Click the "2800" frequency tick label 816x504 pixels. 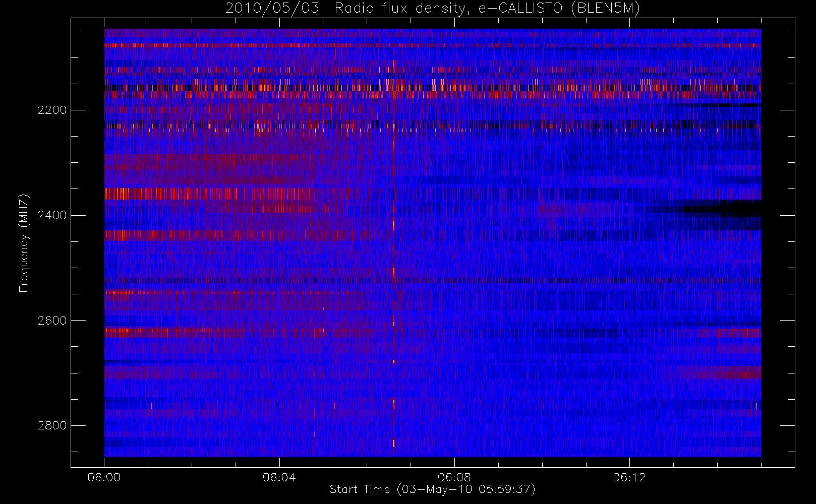(x=52, y=425)
